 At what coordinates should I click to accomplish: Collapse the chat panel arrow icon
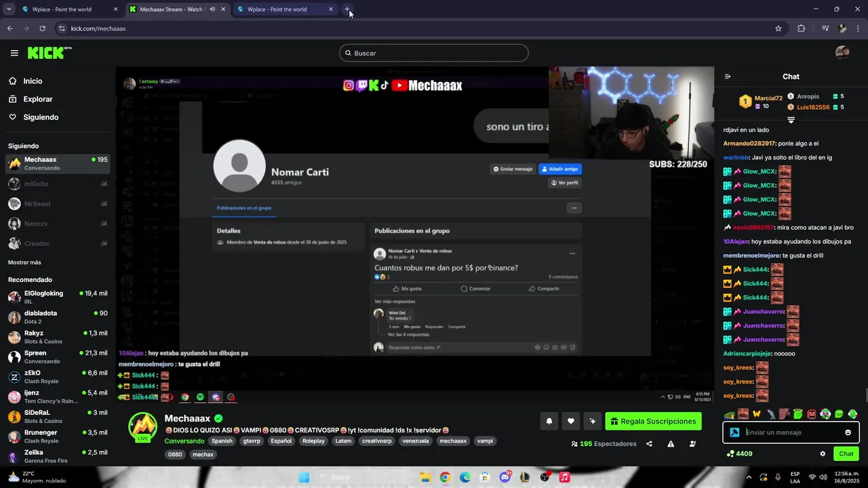728,77
